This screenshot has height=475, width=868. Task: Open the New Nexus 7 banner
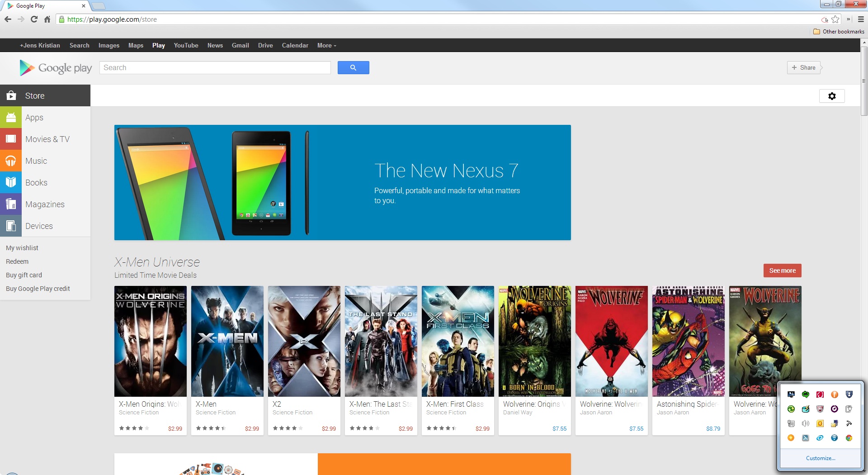[342, 182]
